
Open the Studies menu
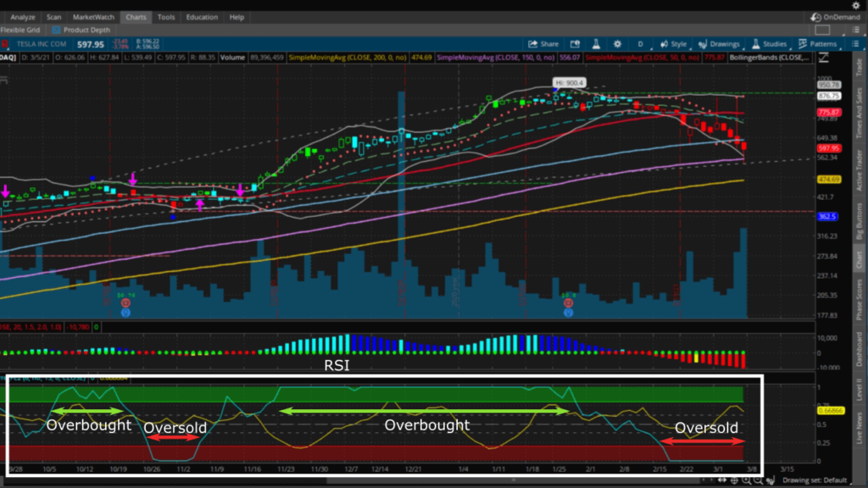tap(769, 44)
